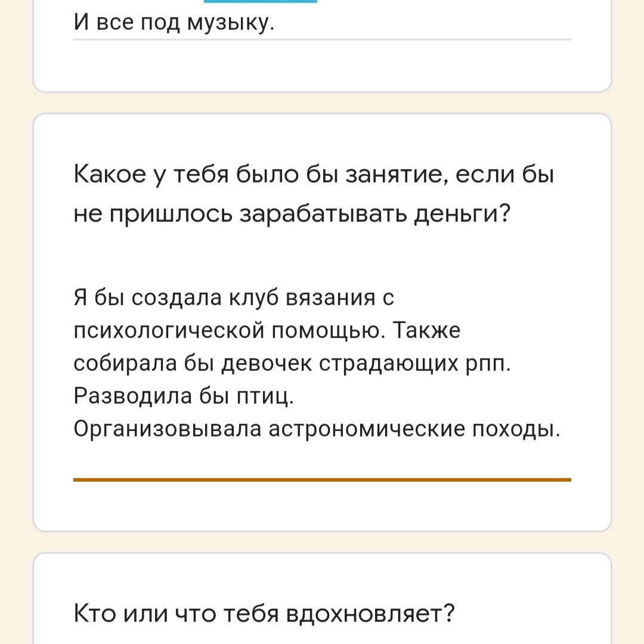Click blank area under the first answer field
Screen dimensions: 644x644
(x=322, y=66)
